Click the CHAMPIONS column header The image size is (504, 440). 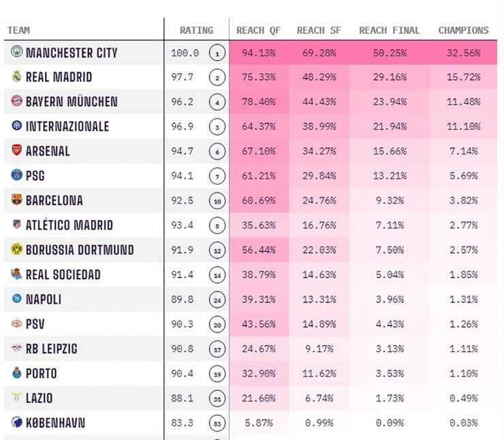(463, 30)
